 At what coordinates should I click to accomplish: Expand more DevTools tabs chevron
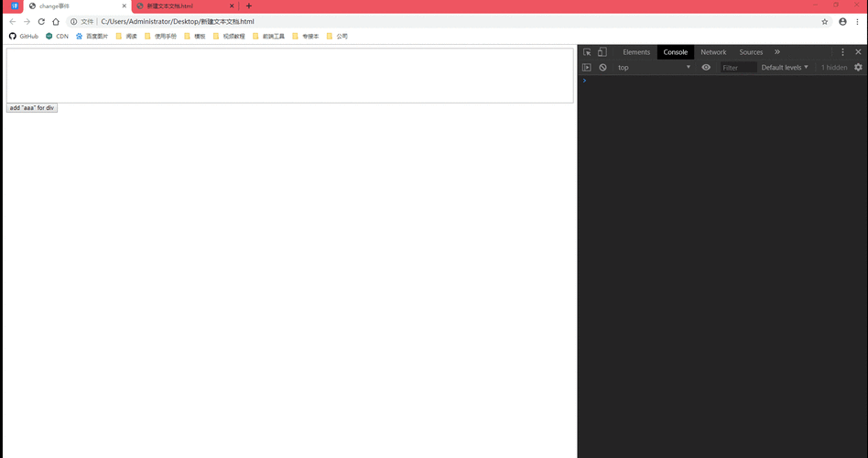pos(777,52)
